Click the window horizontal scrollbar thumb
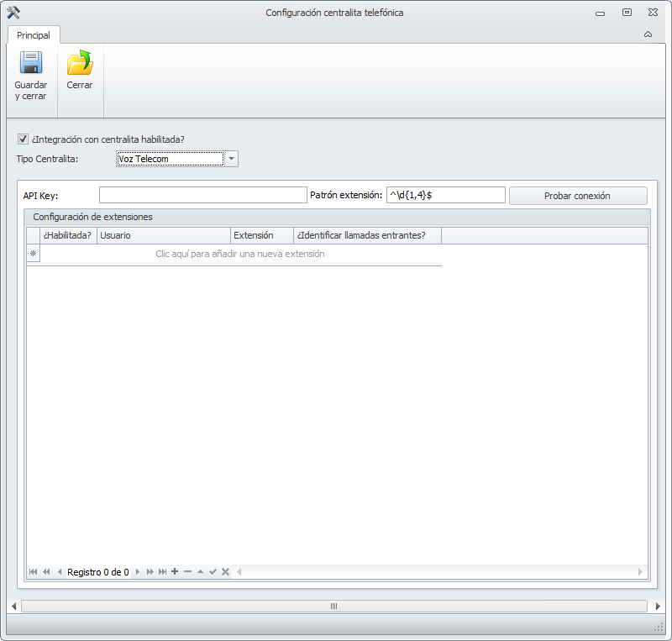Image resolution: width=672 pixels, height=641 pixels. (x=333, y=606)
